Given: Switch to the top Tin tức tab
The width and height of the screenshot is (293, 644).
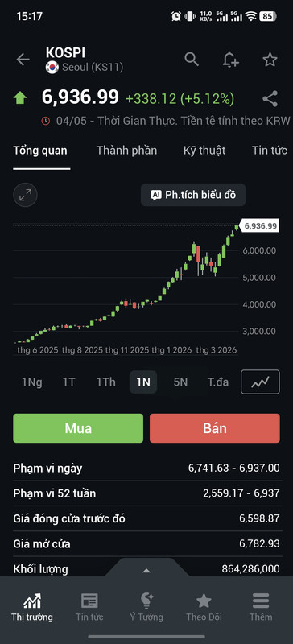Looking at the screenshot, I should (x=270, y=151).
